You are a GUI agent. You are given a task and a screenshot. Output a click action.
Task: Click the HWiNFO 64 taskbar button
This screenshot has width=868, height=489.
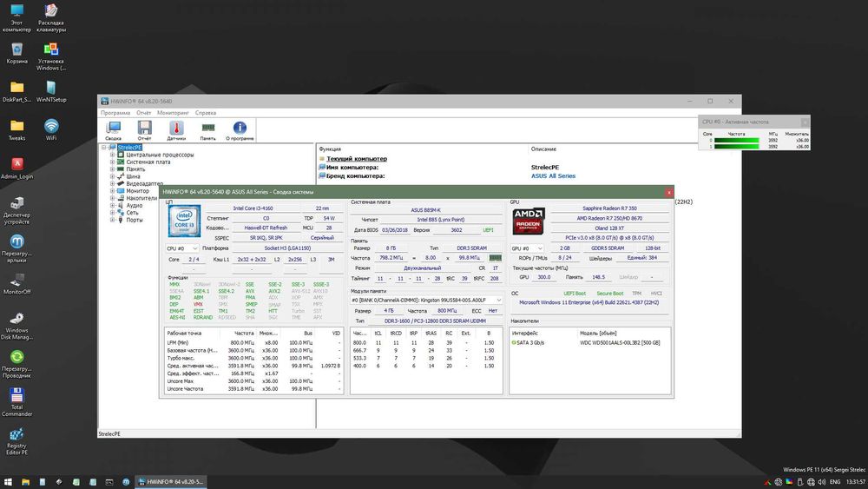[171, 482]
